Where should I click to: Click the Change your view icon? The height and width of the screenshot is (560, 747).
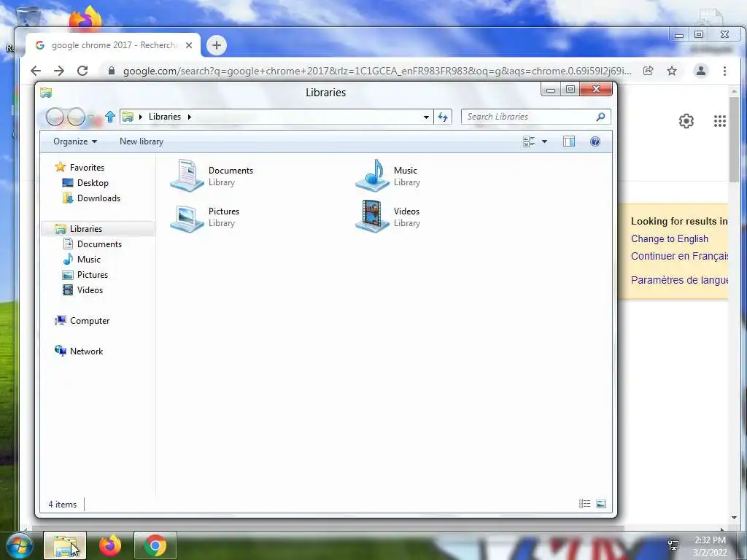(529, 141)
